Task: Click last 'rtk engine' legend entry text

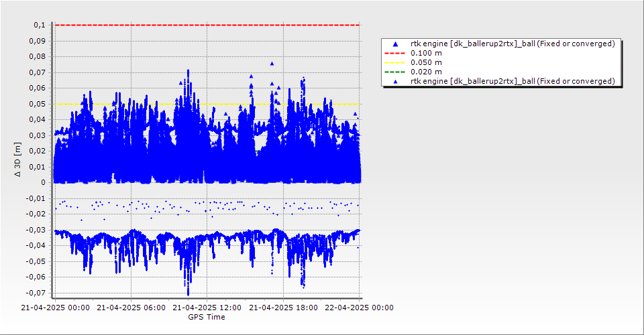Action: (x=513, y=81)
